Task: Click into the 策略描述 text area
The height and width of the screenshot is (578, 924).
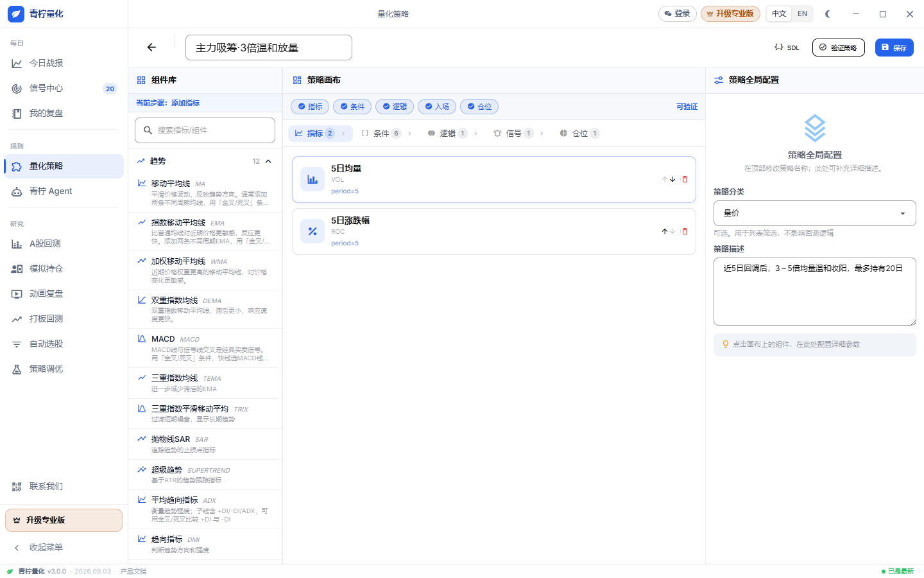Action: click(814, 292)
